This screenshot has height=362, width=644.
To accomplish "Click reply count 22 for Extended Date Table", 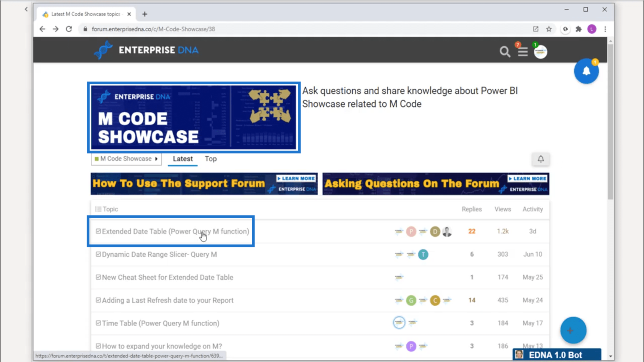I will point(472,231).
